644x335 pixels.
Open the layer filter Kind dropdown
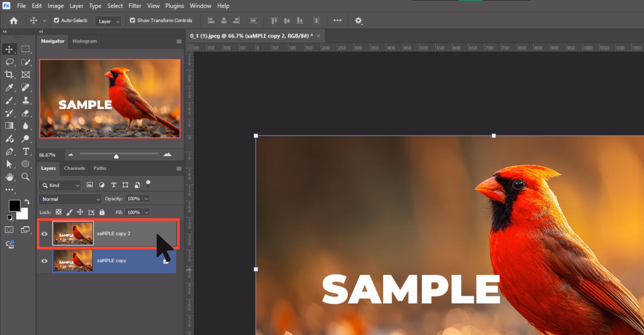[60, 185]
